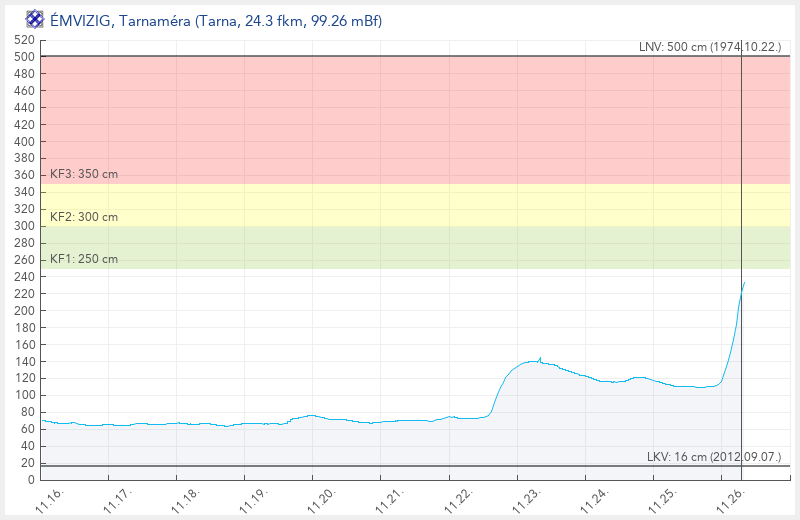
Task: Click the small spike peak near 11.23.
Action: coord(540,357)
